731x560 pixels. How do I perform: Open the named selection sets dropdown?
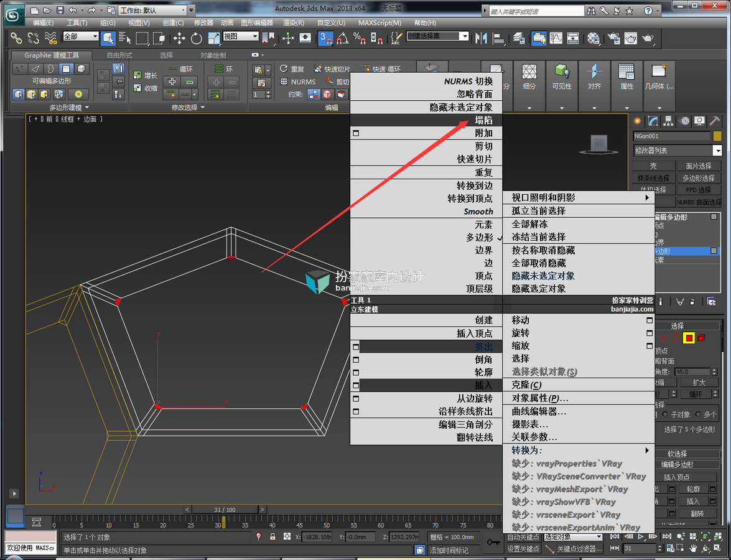437,36
